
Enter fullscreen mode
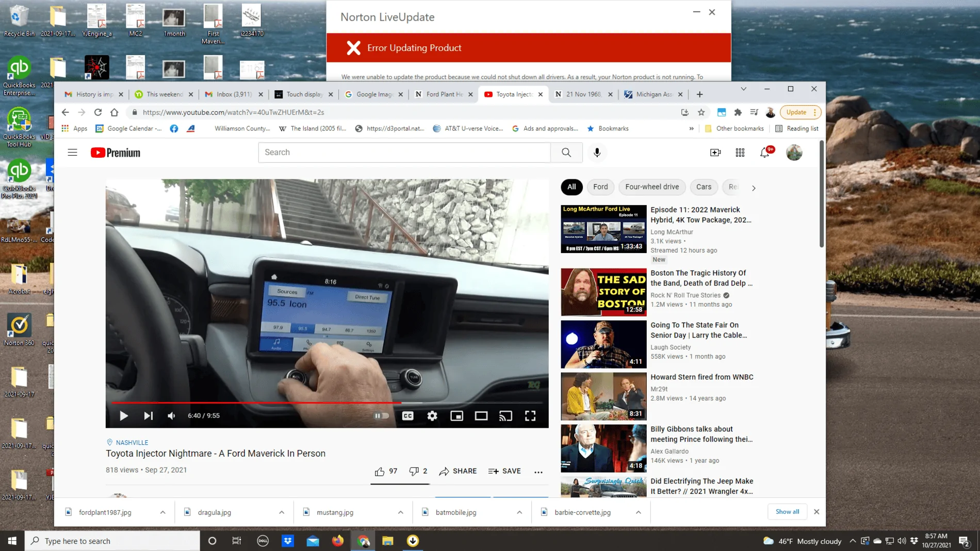(x=530, y=415)
